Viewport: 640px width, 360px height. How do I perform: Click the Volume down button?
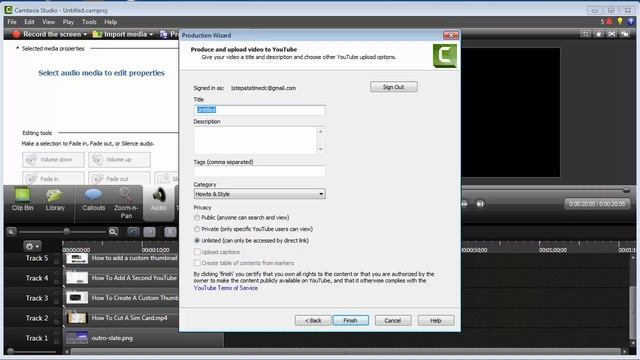tap(53, 160)
